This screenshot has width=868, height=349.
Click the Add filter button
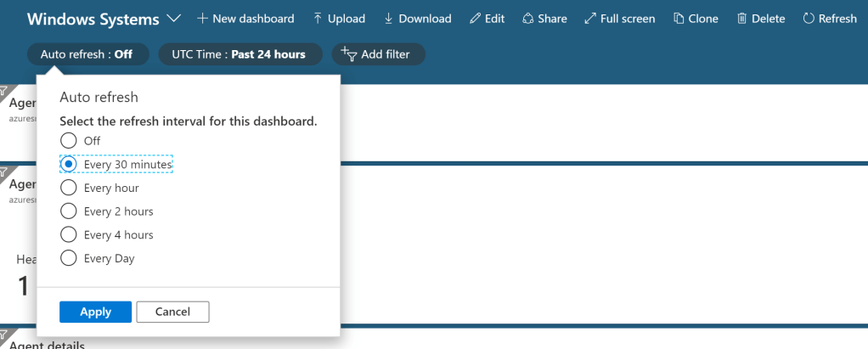378,54
